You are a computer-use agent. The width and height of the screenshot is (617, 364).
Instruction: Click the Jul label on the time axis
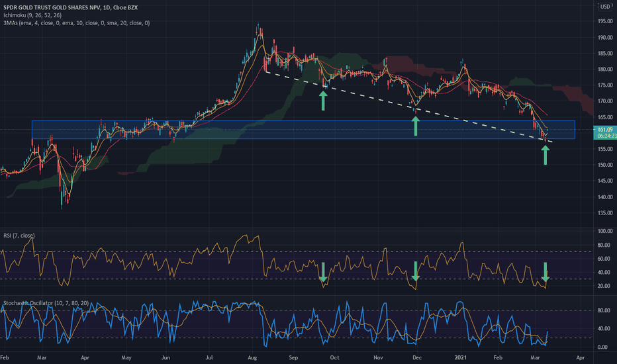coord(209,357)
